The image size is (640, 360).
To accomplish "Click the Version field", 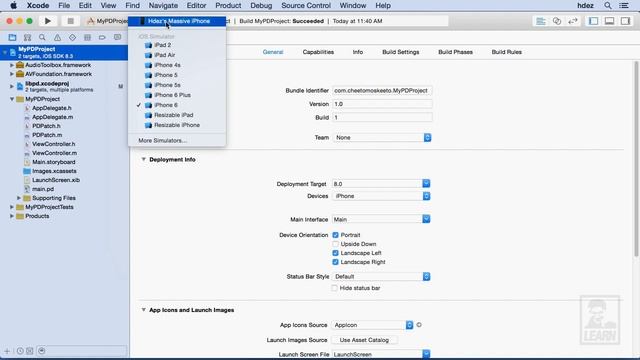I will pyautogui.click(x=382, y=104).
